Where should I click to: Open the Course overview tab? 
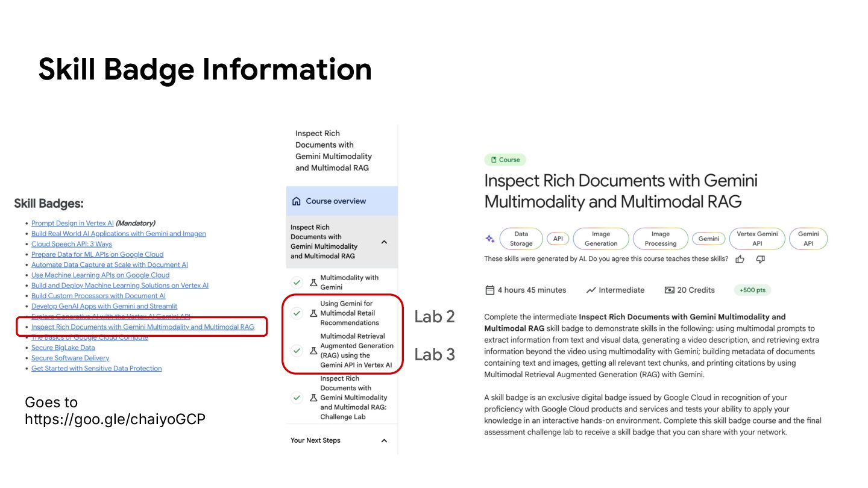click(342, 201)
